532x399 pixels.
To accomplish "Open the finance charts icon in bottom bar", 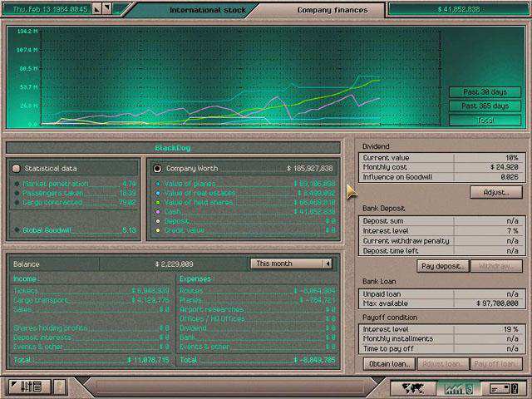I will pos(458,387).
